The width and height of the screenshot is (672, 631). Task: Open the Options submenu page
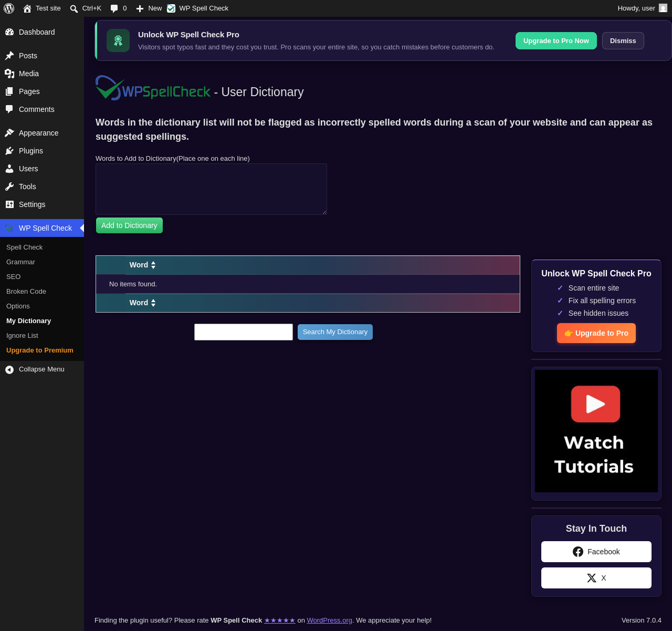coord(18,306)
